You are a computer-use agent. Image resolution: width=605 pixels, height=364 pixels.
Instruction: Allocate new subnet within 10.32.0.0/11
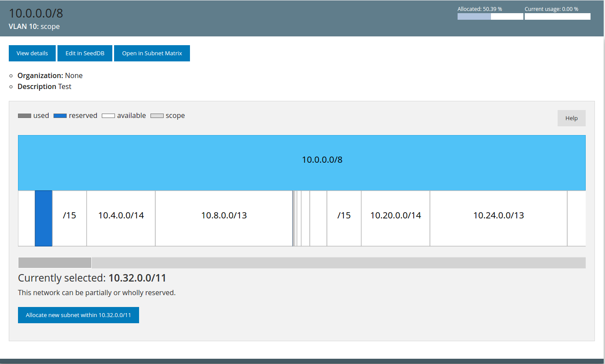(79, 315)
